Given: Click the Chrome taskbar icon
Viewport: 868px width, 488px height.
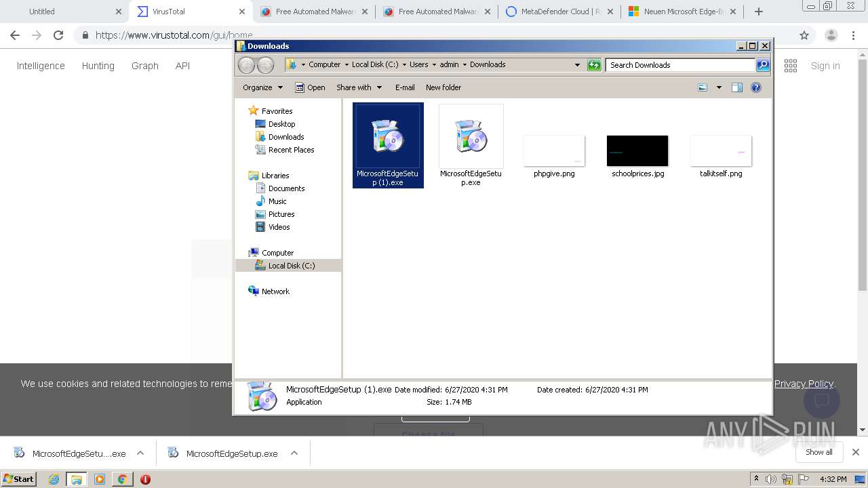Looking at the screenshot, I should 122,479.
